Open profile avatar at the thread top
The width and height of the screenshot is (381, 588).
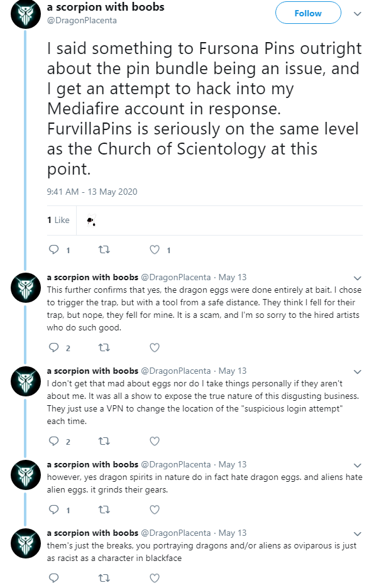coord(26,14)
